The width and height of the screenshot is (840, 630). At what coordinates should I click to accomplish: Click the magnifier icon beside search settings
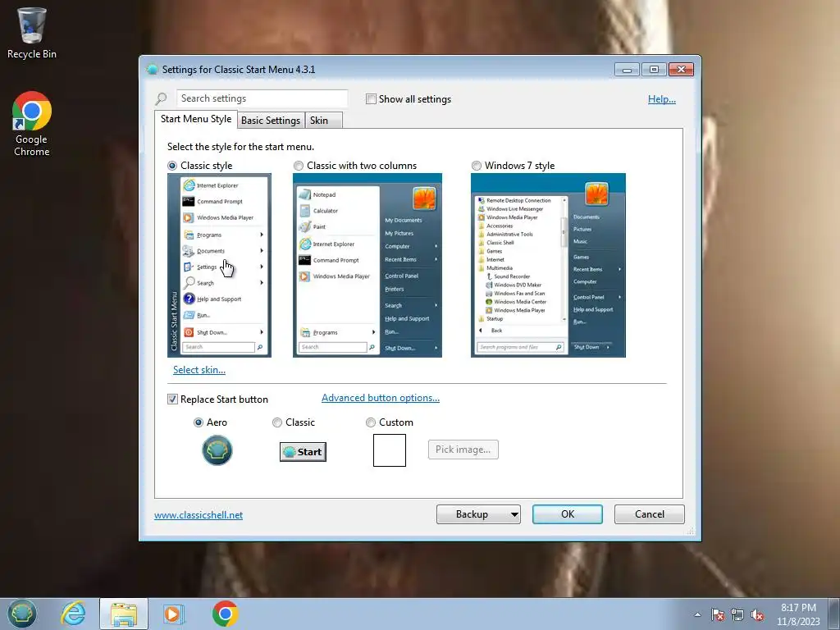click(162, 98)
